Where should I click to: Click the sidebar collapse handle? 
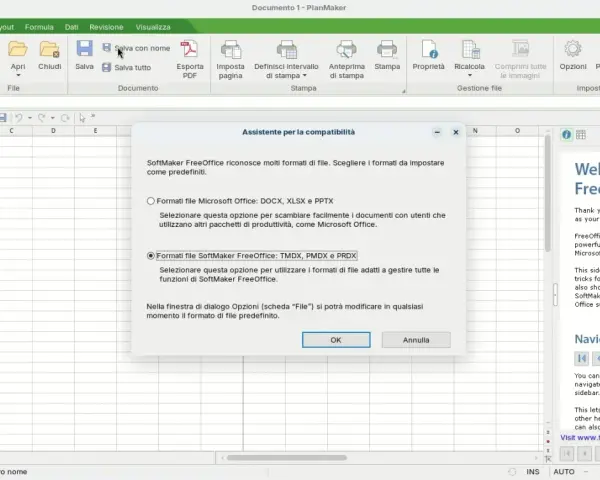coord(555,294)
